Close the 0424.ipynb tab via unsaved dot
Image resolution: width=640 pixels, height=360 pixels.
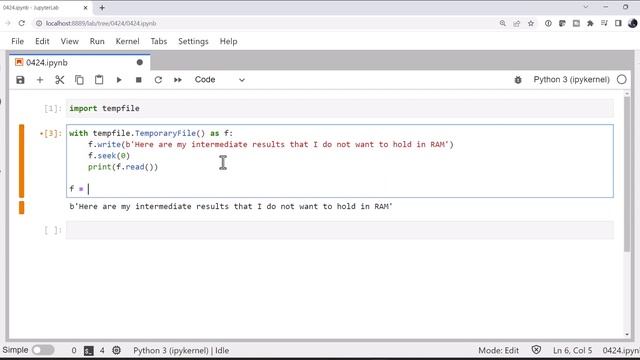[x=140, y=62]
